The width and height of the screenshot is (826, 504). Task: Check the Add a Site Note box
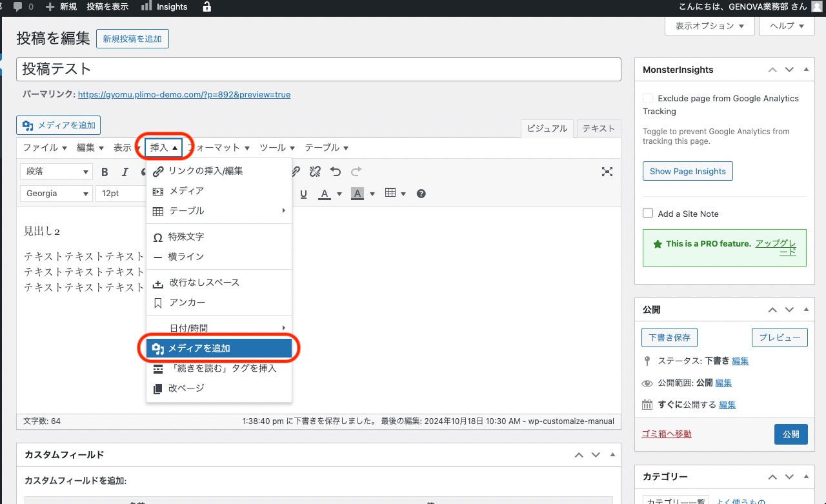[648, 214]
